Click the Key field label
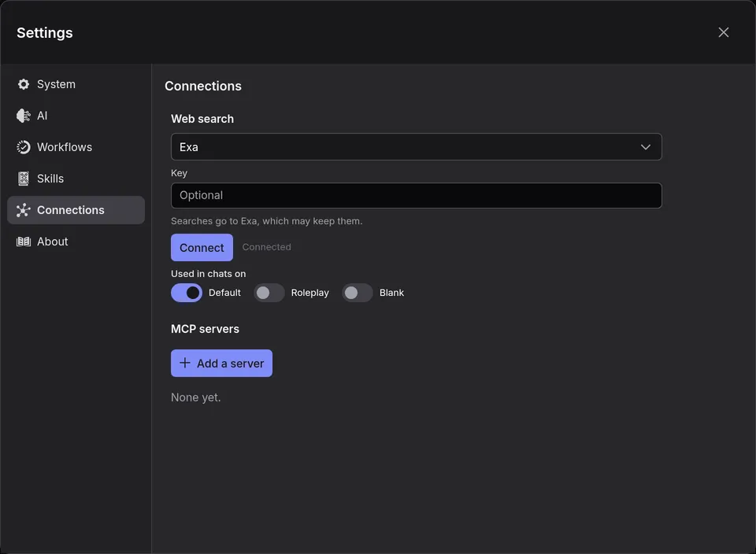756x554 pixels. point(179,173)
